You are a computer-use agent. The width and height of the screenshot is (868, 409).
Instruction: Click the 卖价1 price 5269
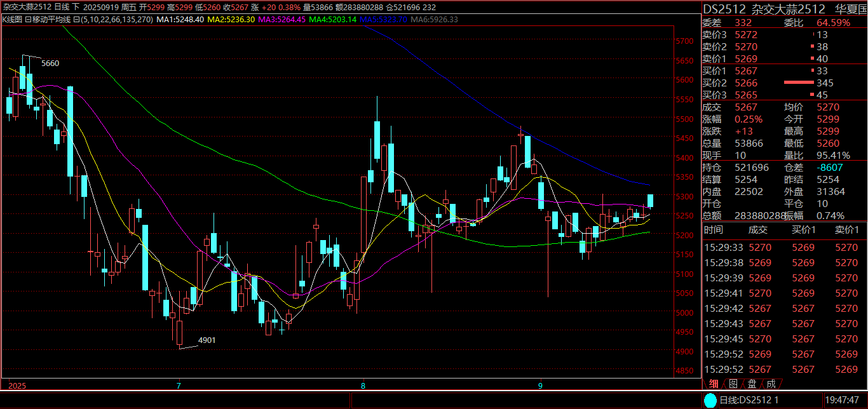pos(745,58)
